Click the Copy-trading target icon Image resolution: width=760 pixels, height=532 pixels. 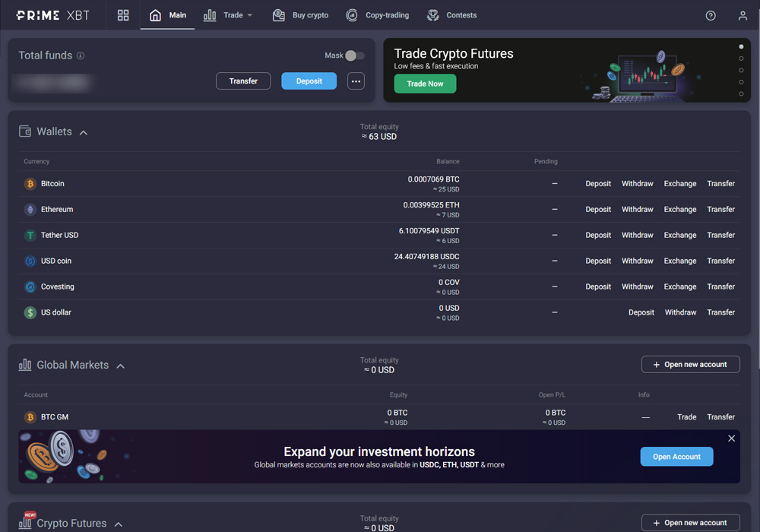(352, 15)
